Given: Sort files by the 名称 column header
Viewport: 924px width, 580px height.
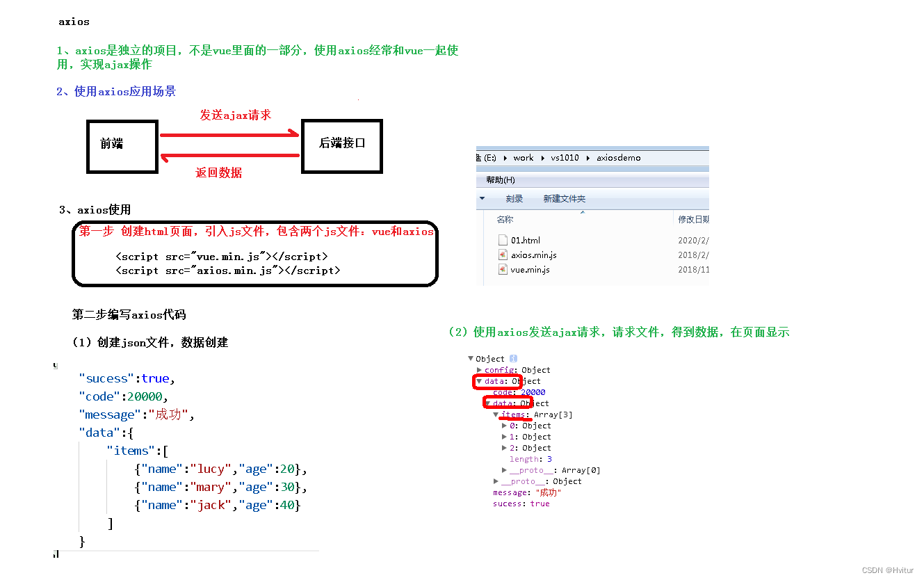Looking at the screenshot, I should [x=505, y=219].
